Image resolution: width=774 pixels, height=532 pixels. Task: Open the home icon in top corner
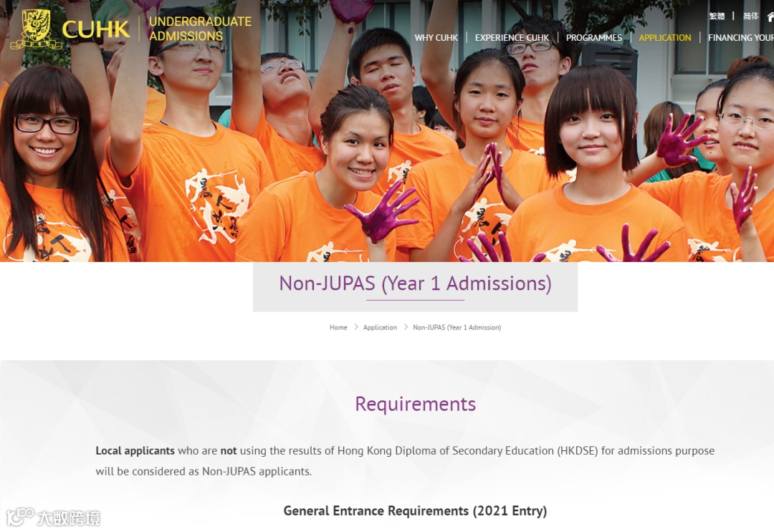[x=770, y=16]
